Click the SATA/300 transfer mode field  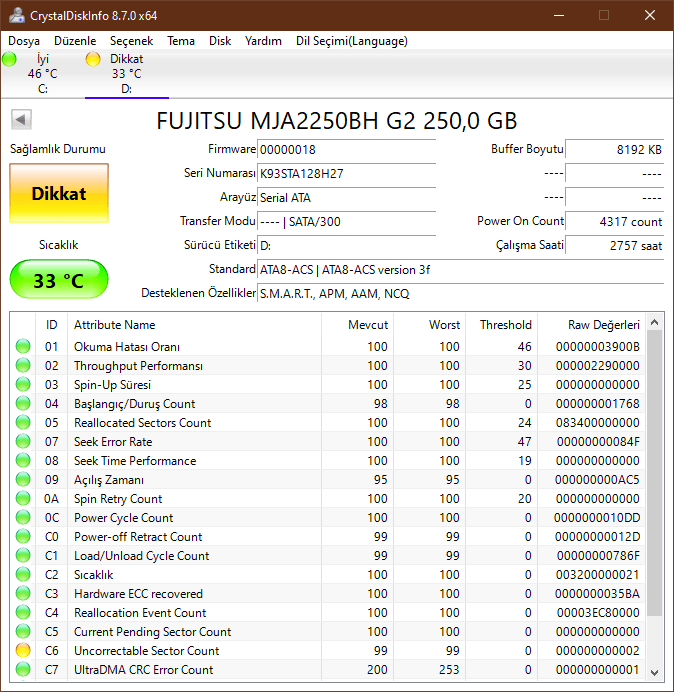346,221
